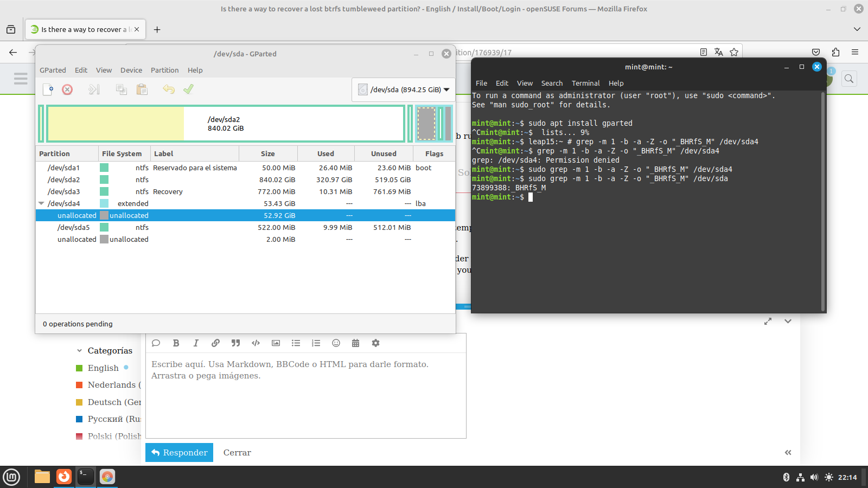Open GParted Partition menu
The image size is (868, 488).
click(164, 70)
